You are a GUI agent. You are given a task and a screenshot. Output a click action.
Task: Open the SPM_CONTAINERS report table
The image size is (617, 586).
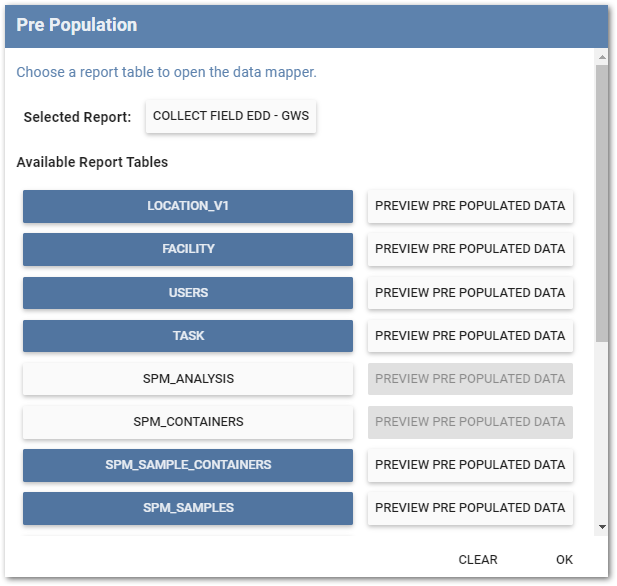tap(188, 422)
